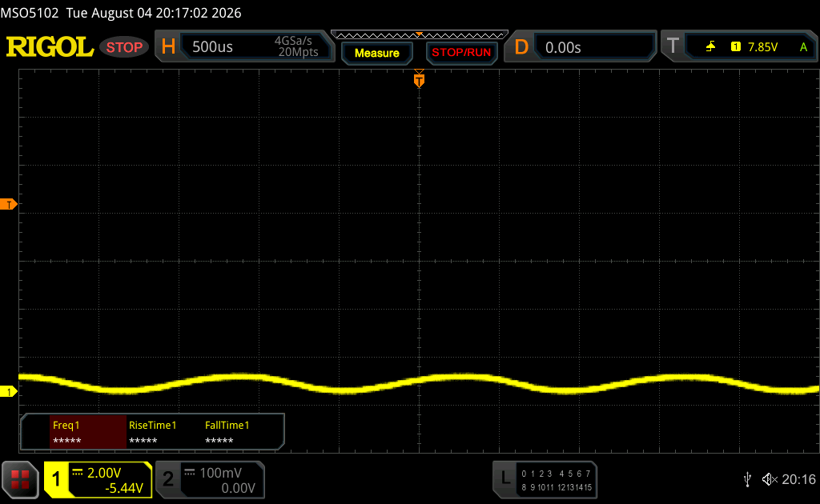Screen dimensions: 820x504
Task: Open the 7.85V trigger level setting
Action: [x=762, y=47]
